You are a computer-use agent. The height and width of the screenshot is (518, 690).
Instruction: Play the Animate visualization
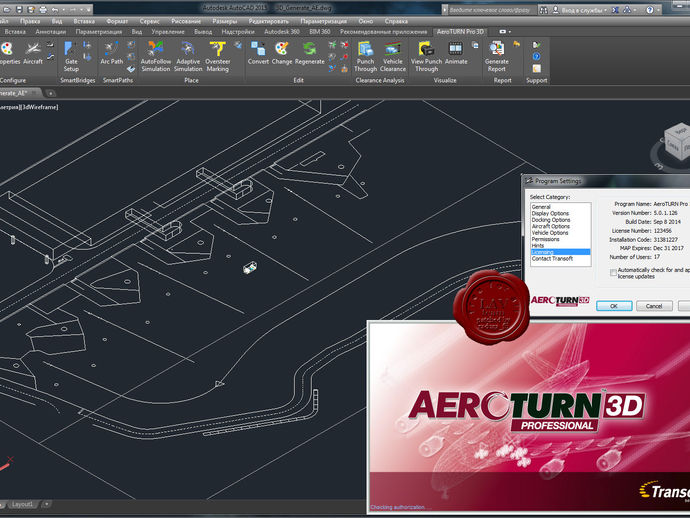[456, 53]
